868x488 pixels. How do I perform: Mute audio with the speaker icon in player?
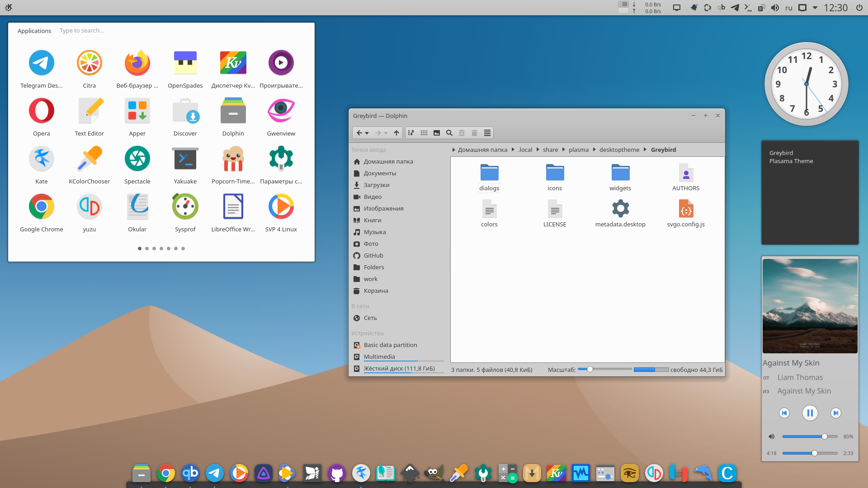[x=772, y=436]
